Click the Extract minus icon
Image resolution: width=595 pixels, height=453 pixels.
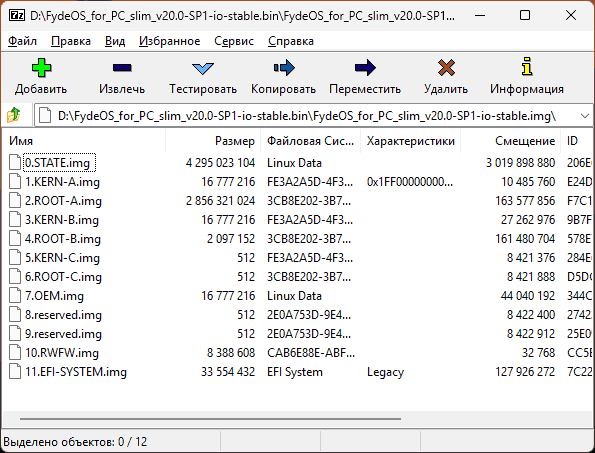click(x=122, y=68)
